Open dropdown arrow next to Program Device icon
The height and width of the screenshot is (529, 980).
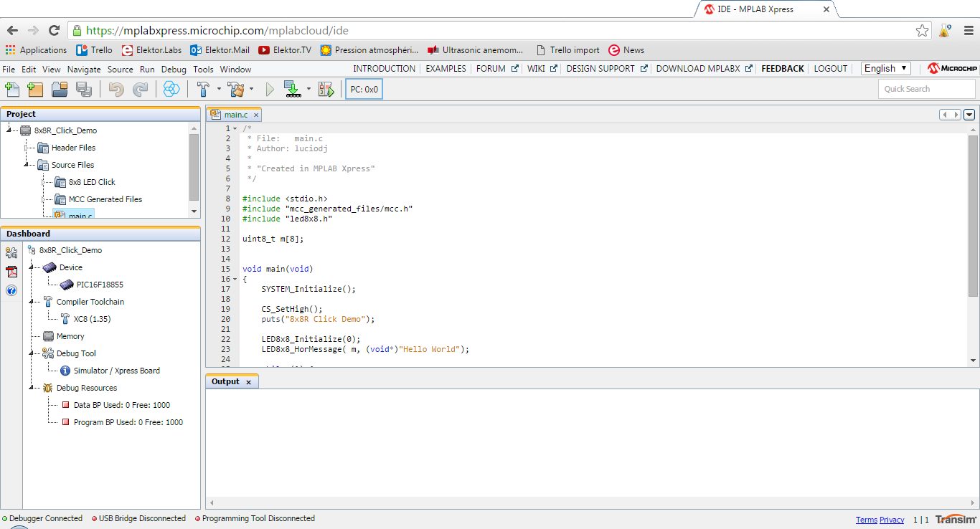[x=308, y=90]
